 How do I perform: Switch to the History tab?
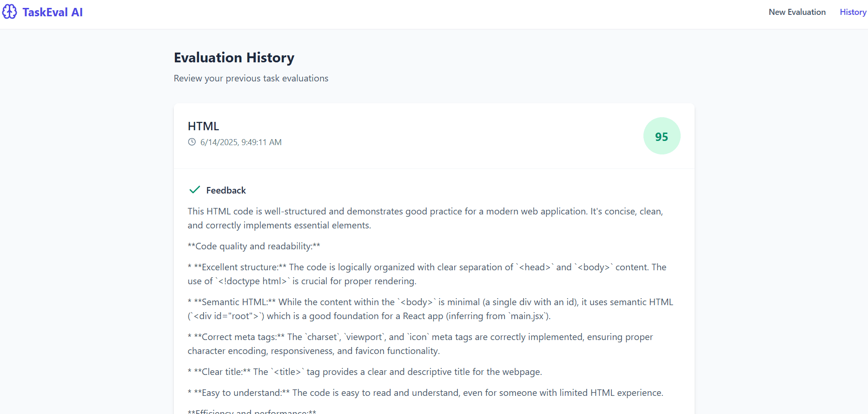[x=853, y=12]
